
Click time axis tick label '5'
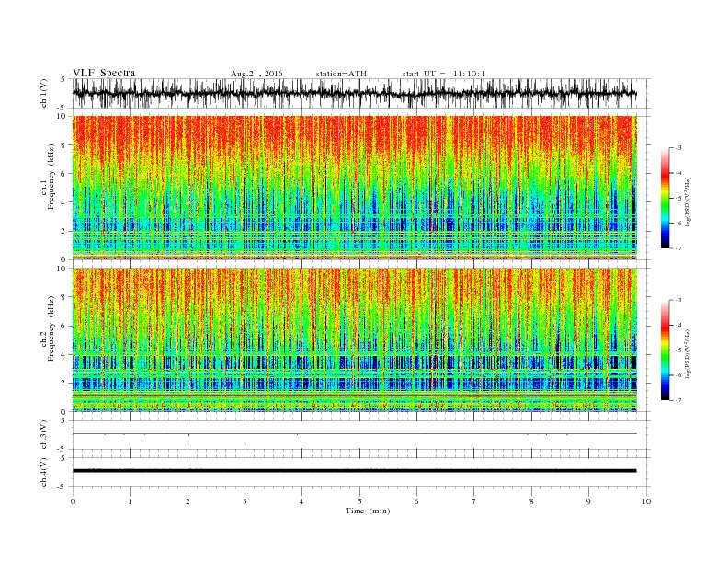(x=359, y=501)
